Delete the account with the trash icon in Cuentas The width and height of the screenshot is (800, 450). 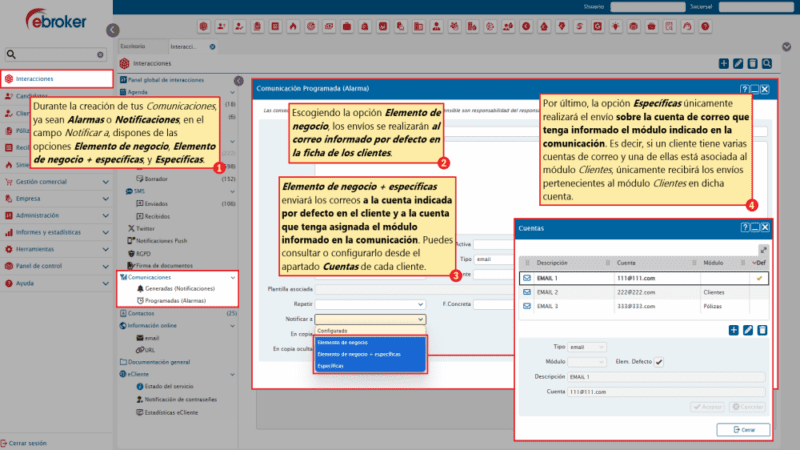pos(762,330)
